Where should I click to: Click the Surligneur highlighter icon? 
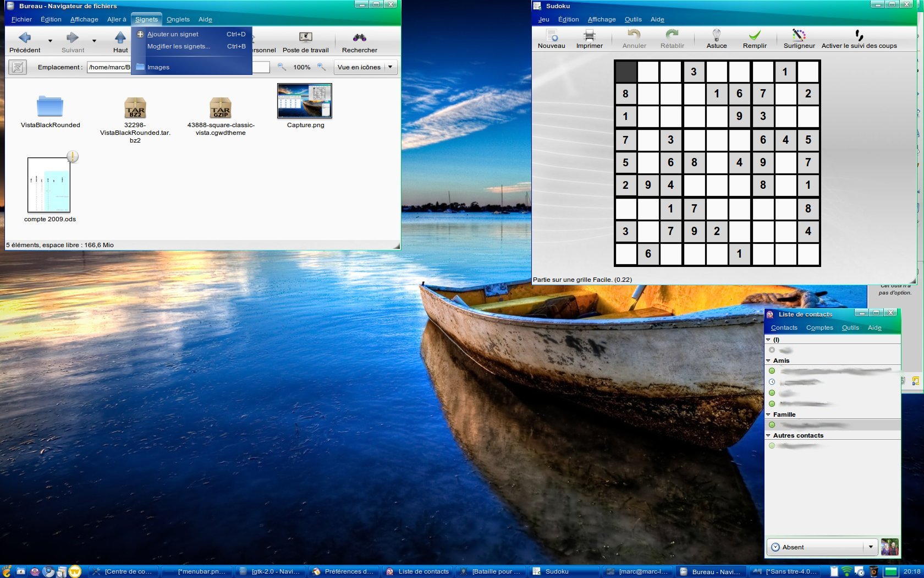pyautogui.click(x=799, y=35)
